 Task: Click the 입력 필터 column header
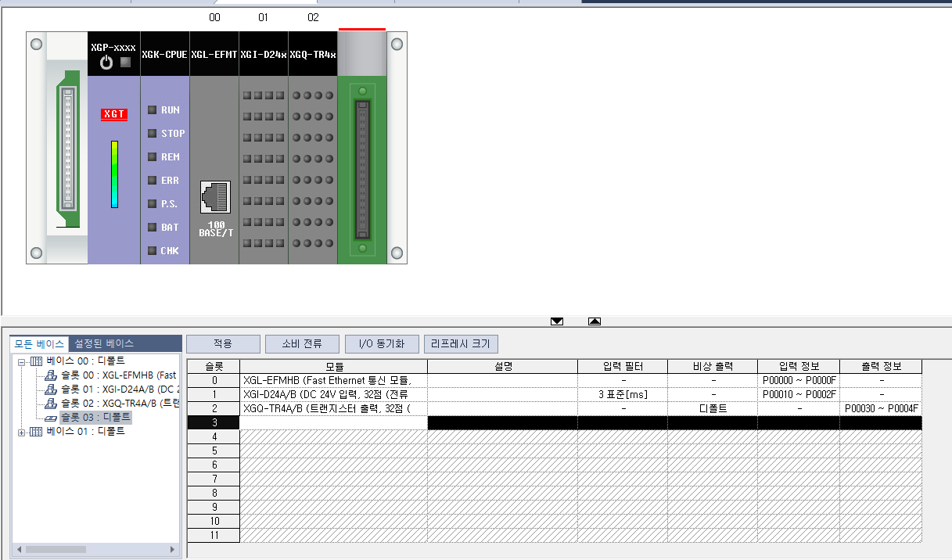623,366
